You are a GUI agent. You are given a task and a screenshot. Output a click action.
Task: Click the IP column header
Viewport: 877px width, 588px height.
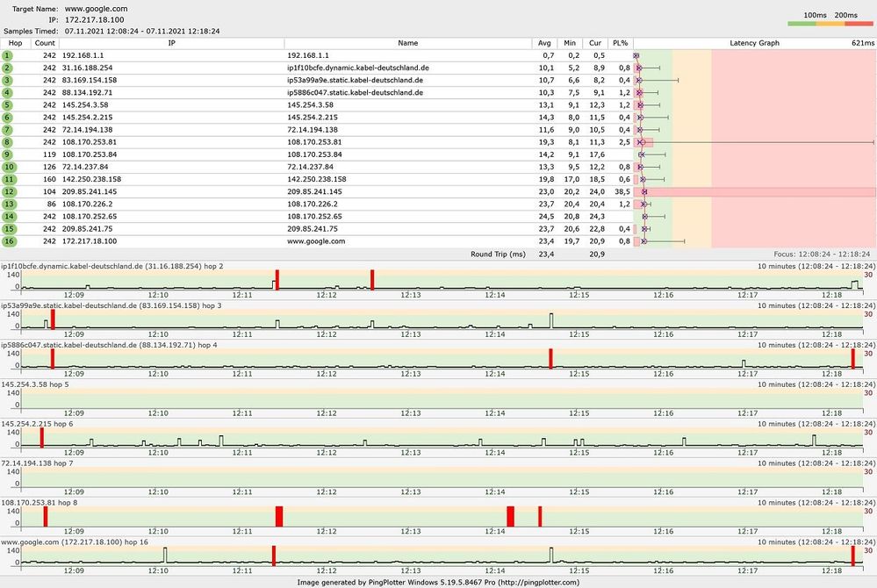[x=172, y=43]
